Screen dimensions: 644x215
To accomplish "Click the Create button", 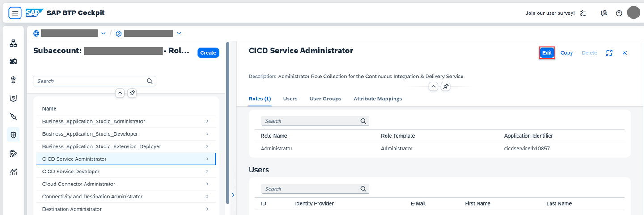I will point(208,53).
